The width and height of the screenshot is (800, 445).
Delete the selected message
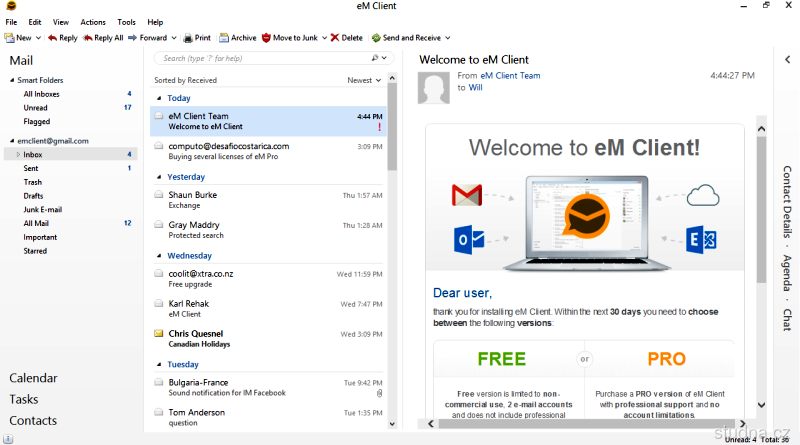(346, 38)
